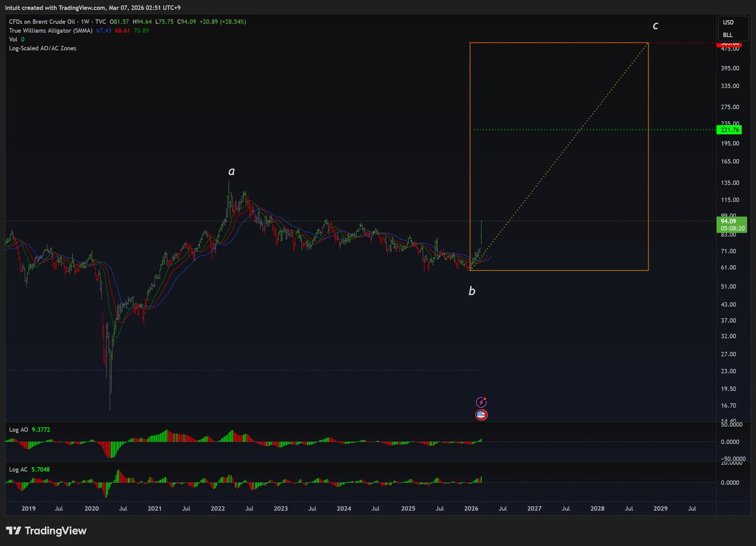
Task: Click the TradingView logo at bottom left
Action: pos(47,531)
